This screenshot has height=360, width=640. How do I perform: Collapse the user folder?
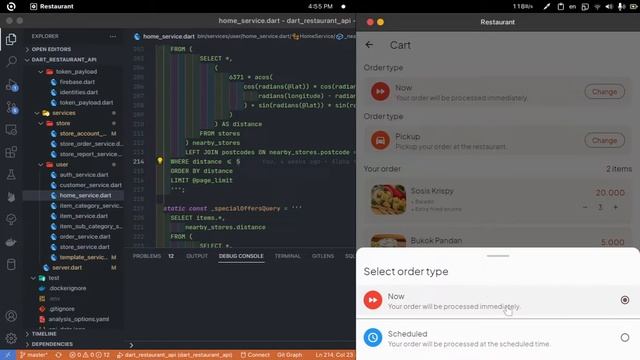[62, 164]
